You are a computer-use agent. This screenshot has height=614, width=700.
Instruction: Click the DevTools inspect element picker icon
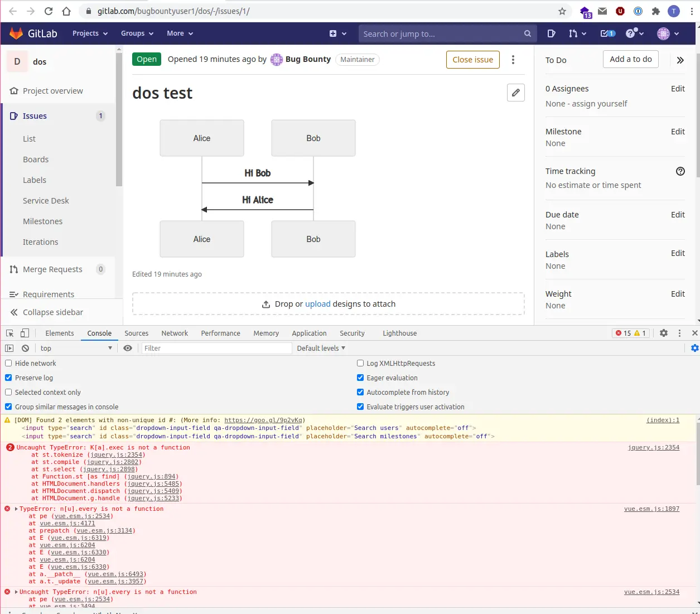tap(9, 333)
